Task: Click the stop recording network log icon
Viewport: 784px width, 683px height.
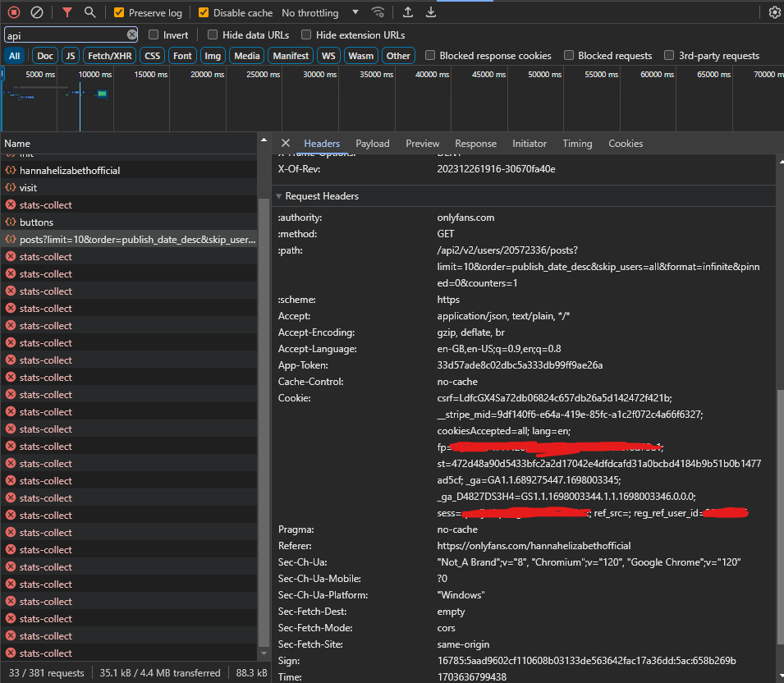Action: (x=14, y=13)
